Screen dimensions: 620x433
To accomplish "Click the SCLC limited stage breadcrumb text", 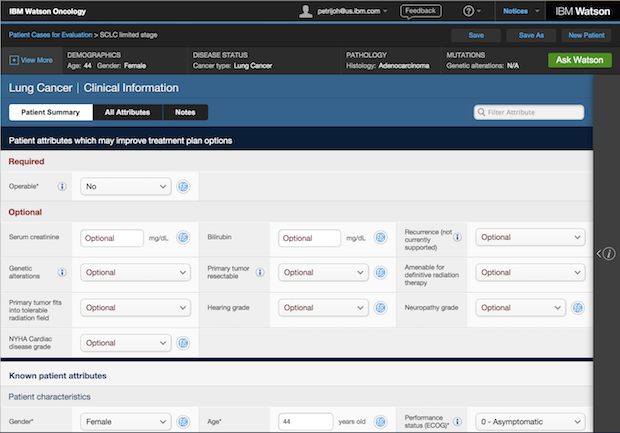I will (129, 35).
